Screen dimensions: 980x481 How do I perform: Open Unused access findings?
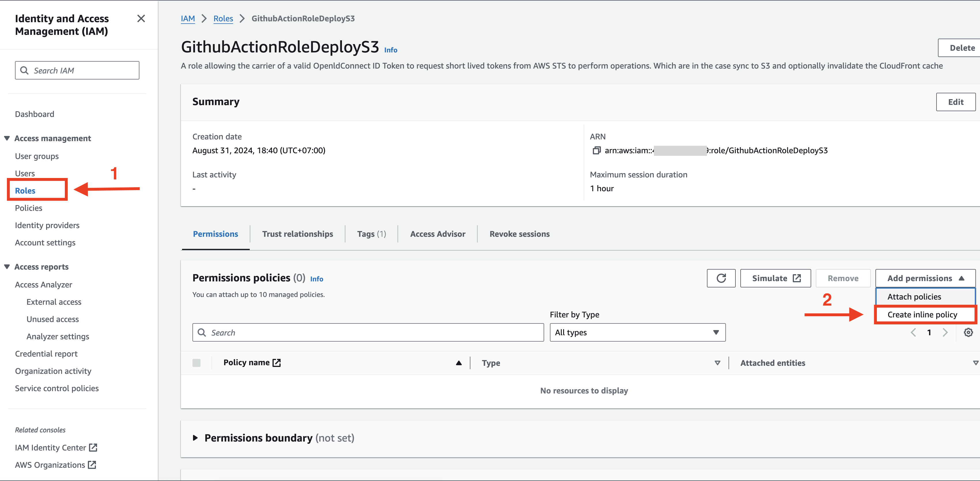pyautogui.click(x=53, y=319)
